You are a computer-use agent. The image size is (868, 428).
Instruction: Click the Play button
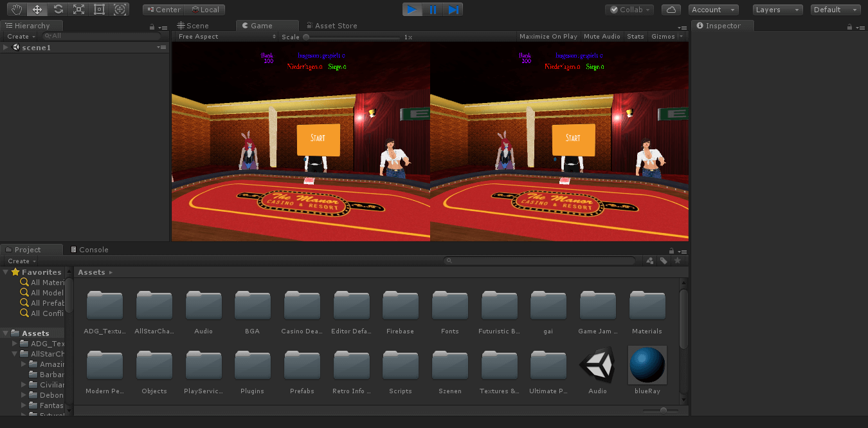(x=412, y=10)
